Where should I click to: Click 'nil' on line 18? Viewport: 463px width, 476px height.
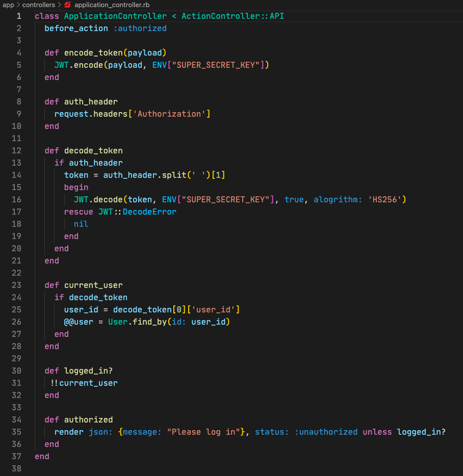coord(81,224)
